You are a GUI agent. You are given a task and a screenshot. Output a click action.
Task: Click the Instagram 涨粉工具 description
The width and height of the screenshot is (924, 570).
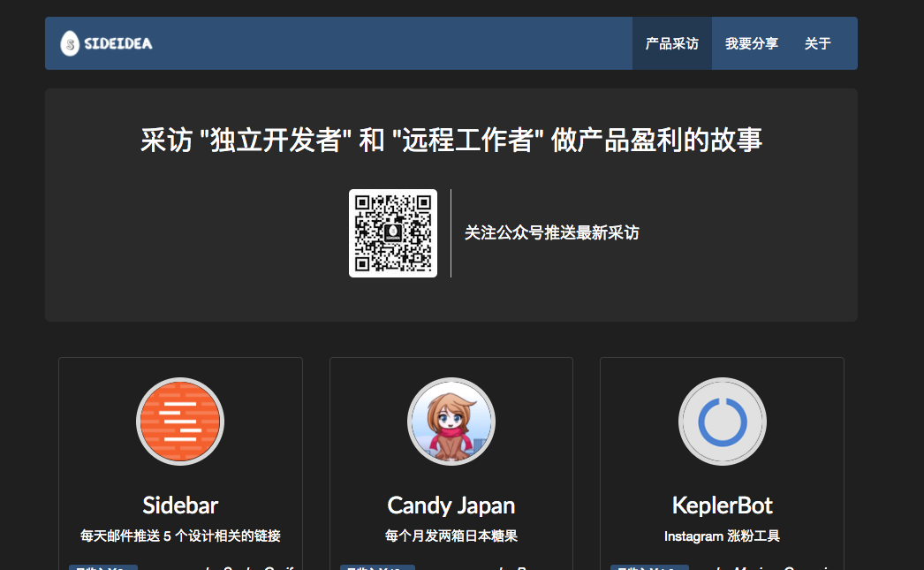point(722,536)
